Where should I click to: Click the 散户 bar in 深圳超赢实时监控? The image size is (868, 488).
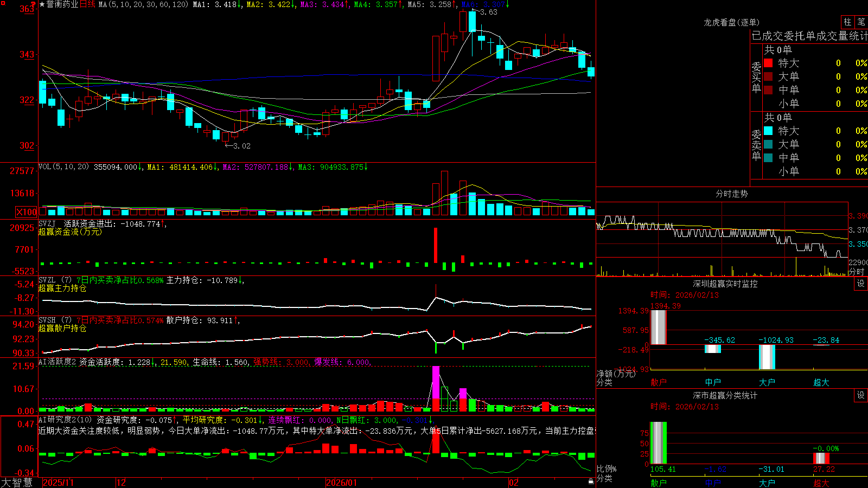[x=659, y=327]
